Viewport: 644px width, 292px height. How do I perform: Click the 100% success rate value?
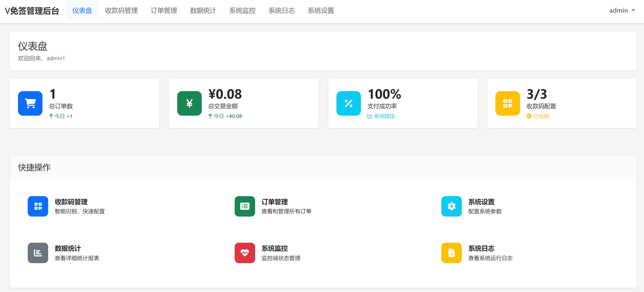384,94
